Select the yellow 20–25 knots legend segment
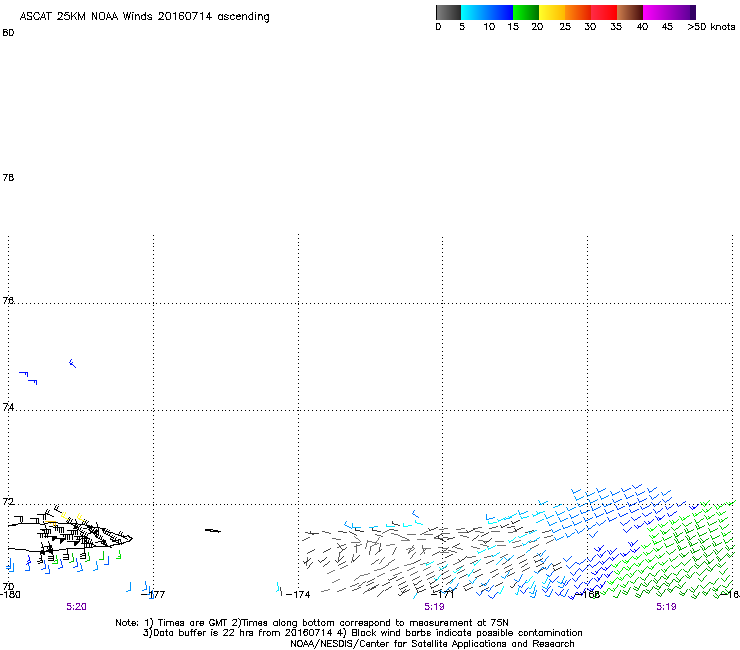740x650 pixels. (552, 12)
